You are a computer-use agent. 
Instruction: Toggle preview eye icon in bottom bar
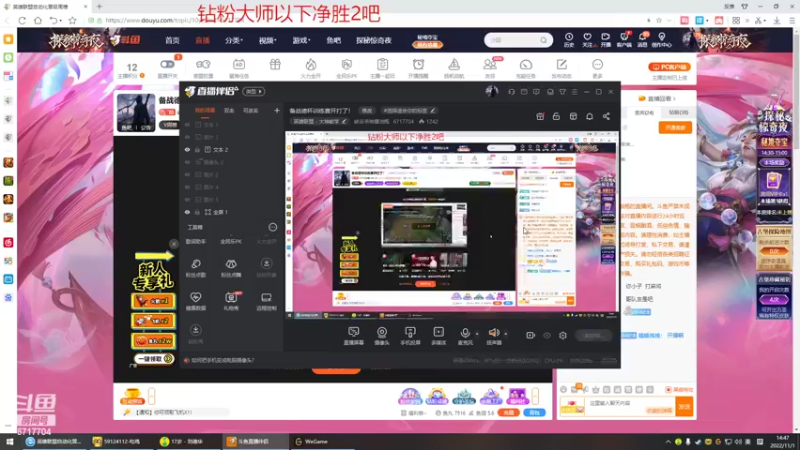click(x=547, y=335)
